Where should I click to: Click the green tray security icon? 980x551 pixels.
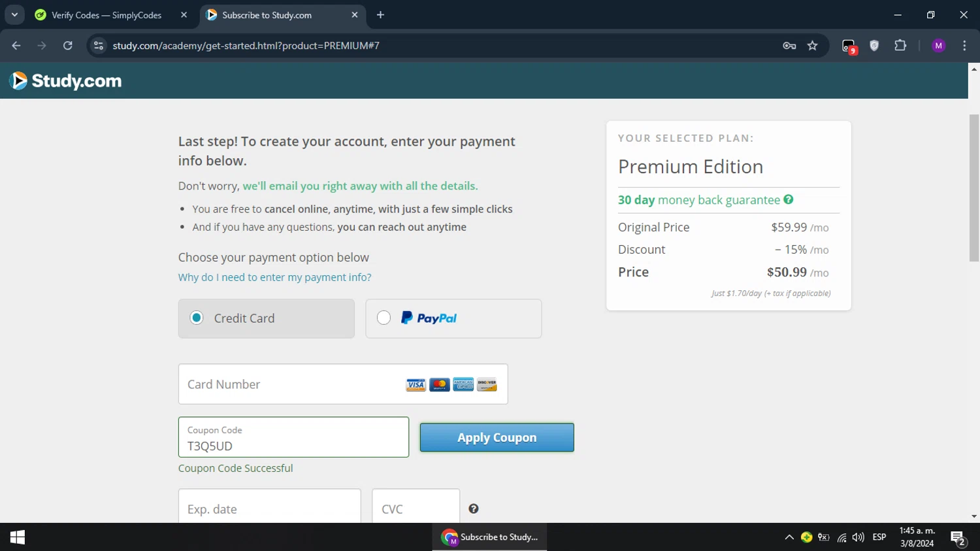click(807, 537)
